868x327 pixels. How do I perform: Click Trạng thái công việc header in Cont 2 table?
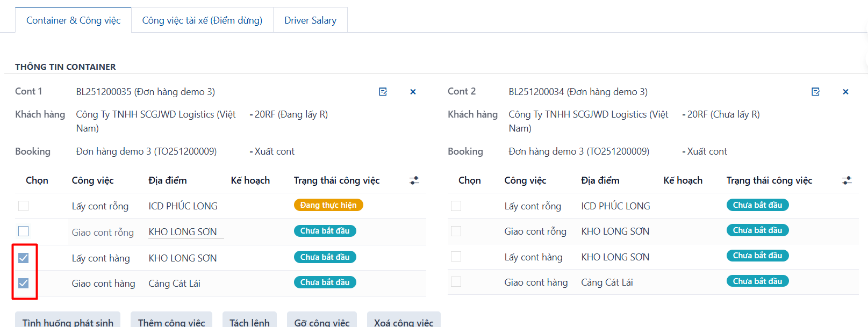coord(770,180)
